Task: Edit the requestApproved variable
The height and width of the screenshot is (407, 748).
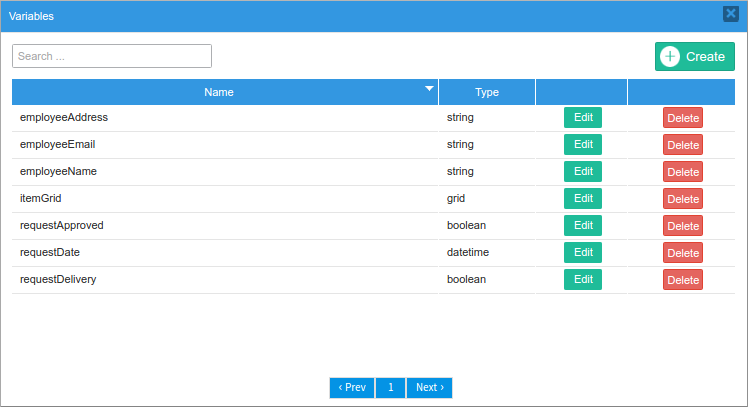Action: pos(583,226)
